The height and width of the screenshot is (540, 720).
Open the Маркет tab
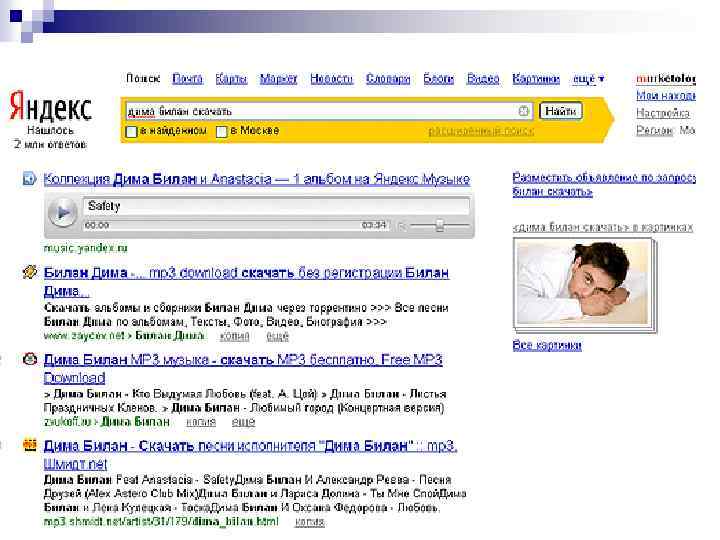click(x=278, y=79)
